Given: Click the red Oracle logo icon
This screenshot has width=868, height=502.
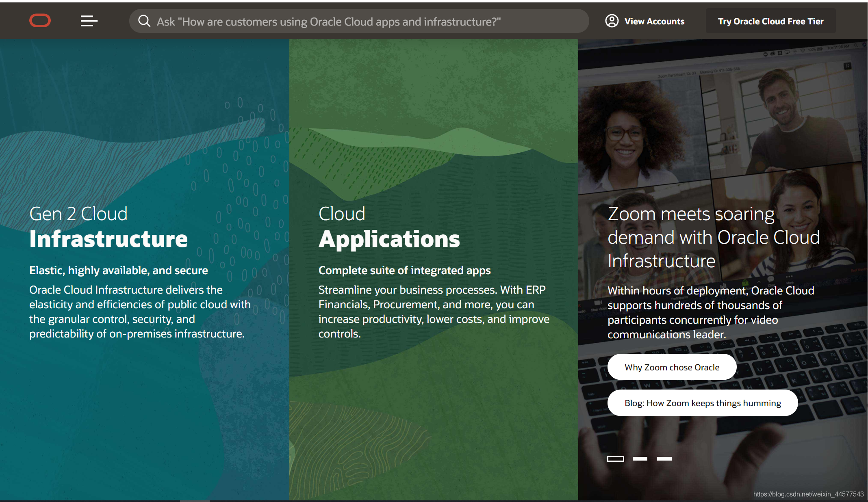Looking at the screenshot, I should pos(40,21).
